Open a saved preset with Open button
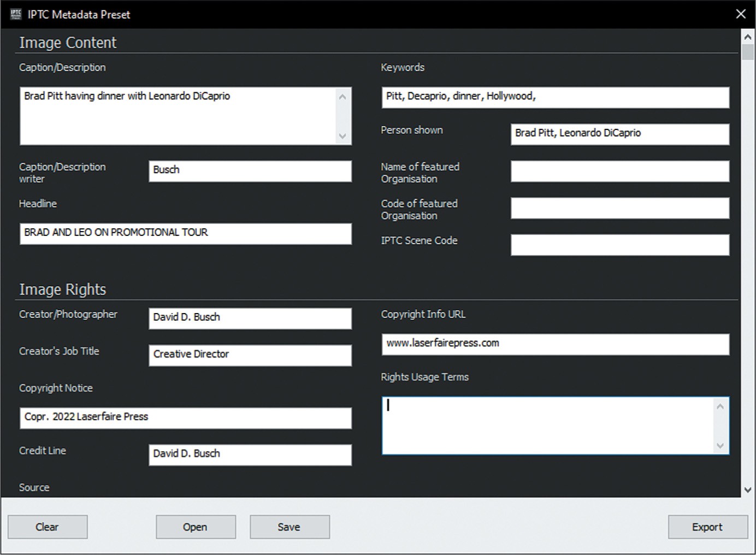Image resolution: width=756 pixels, height=555 pixels. click(x=196, y=527)
